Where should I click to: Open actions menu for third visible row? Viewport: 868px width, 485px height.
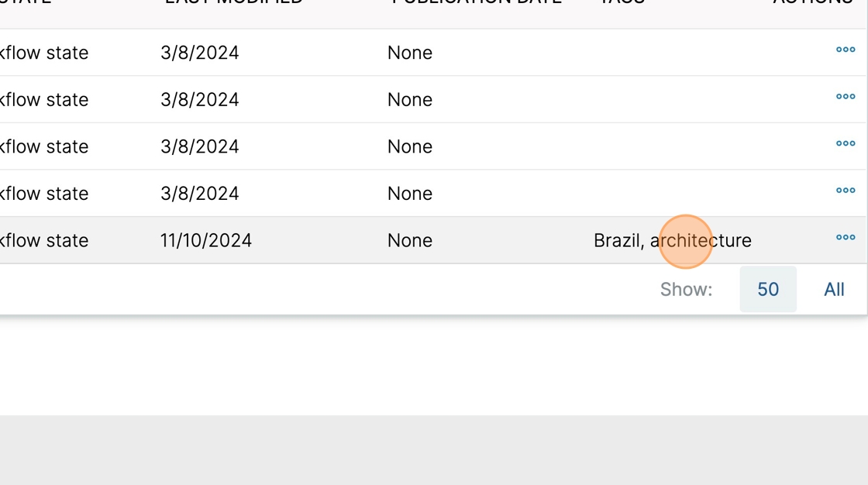coord(846,143)
